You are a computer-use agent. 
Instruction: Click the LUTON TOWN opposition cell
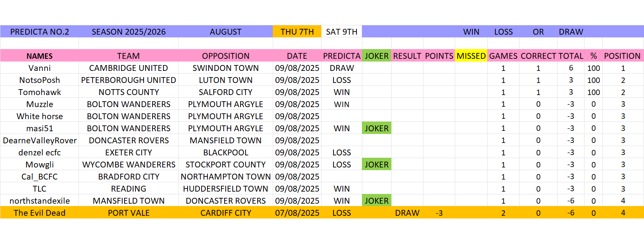coord(226,80)
